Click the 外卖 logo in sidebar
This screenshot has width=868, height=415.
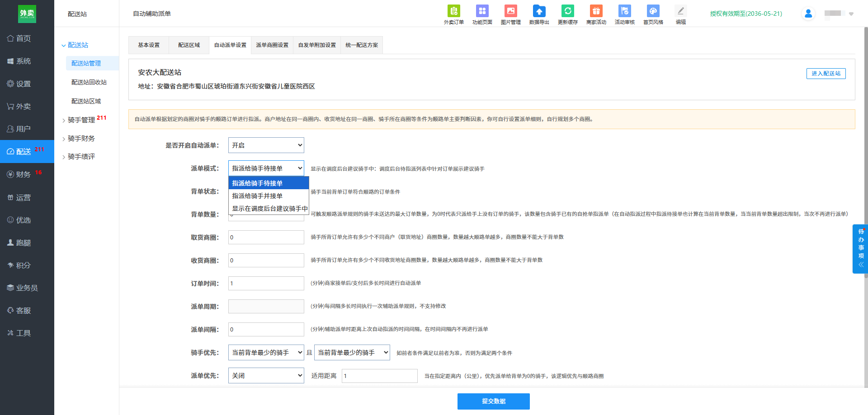point(27,14)
